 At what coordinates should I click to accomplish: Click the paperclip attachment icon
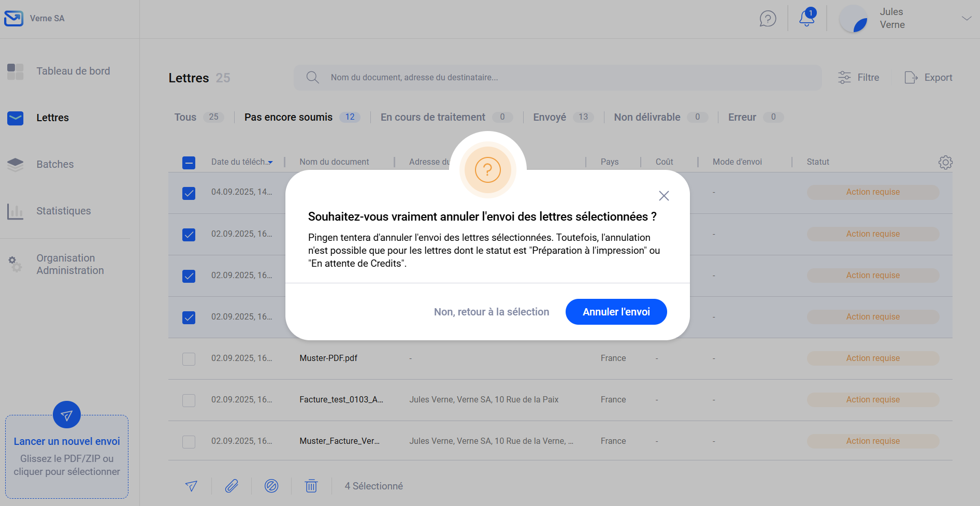(x=232, y=486)
